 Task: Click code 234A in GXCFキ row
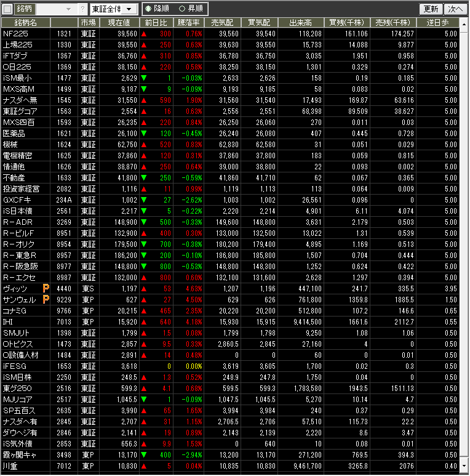pos(64,200)
